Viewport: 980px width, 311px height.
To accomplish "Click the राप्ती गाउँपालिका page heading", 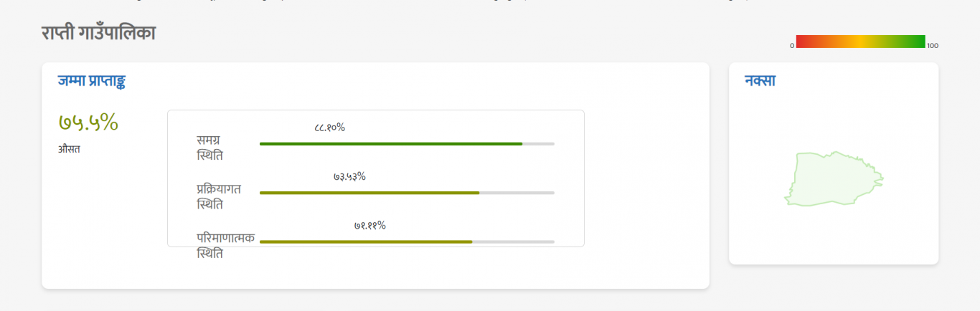I will coord(98,33).
